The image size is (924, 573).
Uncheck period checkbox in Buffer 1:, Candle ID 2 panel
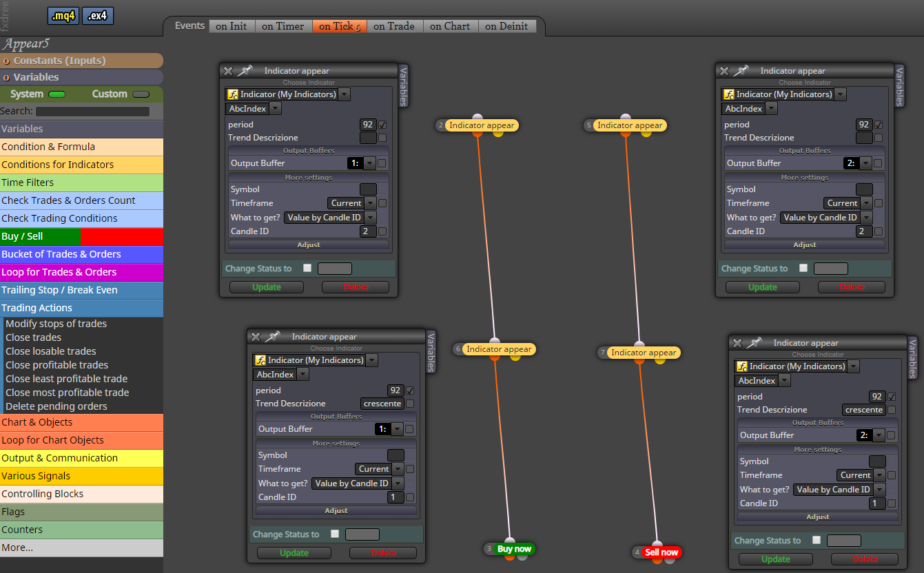pos(382,125)
